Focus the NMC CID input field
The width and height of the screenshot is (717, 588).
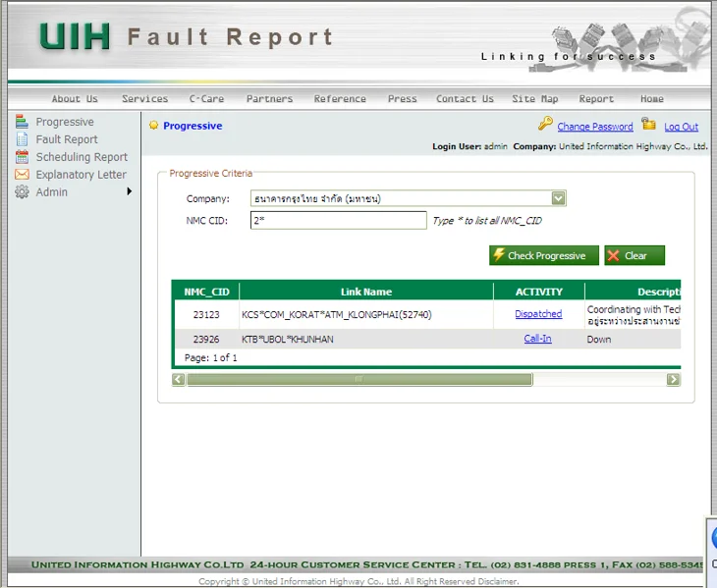339,220
